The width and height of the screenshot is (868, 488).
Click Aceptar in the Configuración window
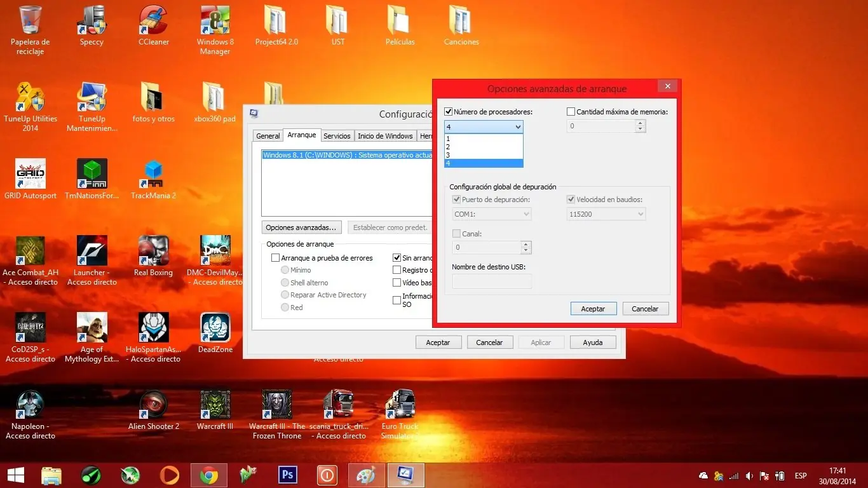tap(438, 342)
